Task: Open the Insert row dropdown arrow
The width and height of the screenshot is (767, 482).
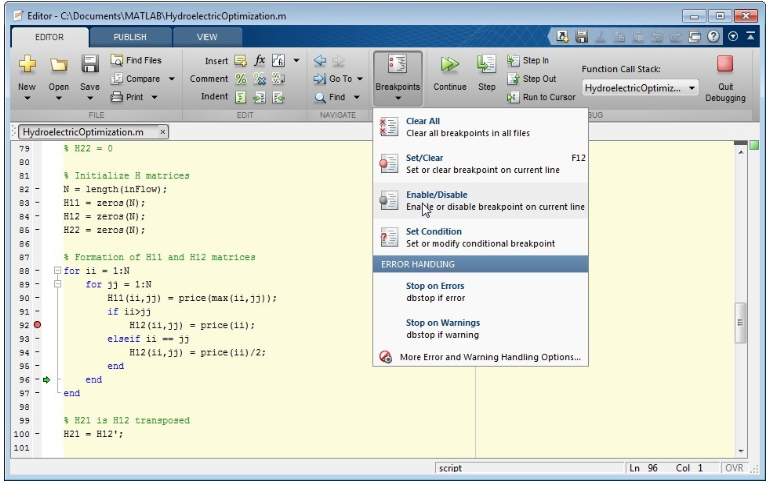Action: pyautogui.click(x=296, y=61)
